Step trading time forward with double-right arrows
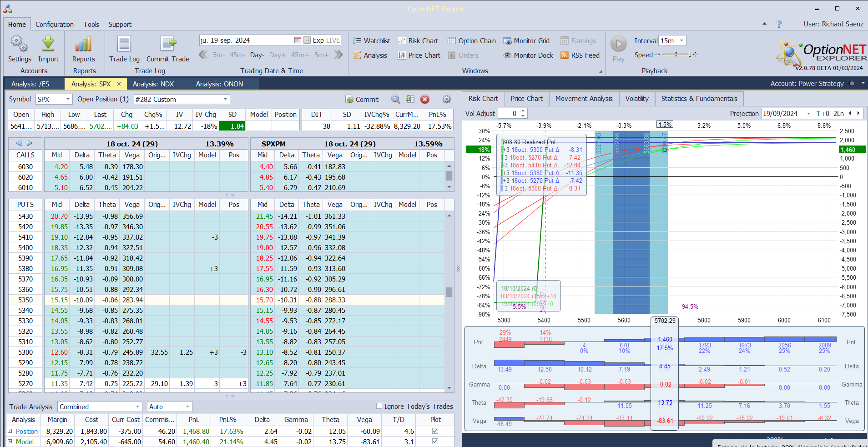 338,55
